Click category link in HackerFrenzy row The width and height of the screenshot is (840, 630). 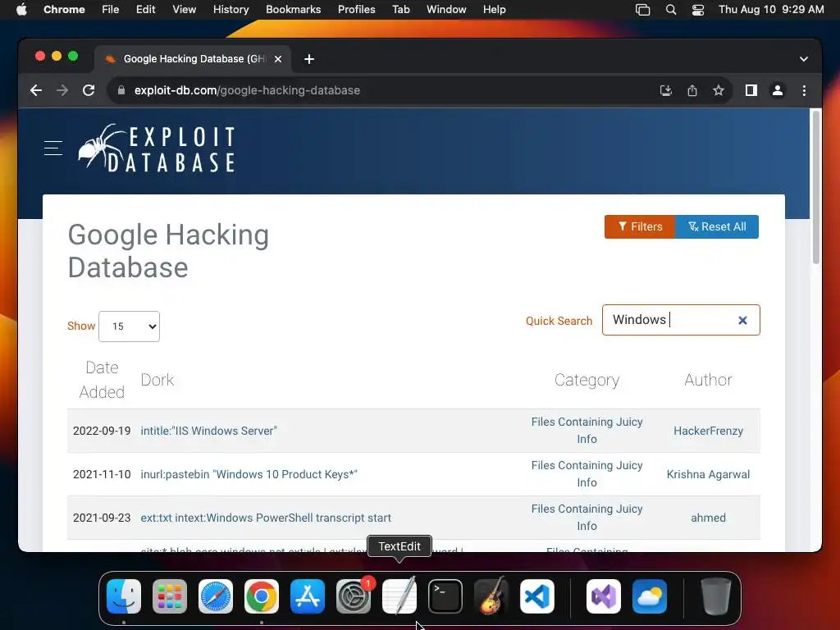(x=587, y=430)
